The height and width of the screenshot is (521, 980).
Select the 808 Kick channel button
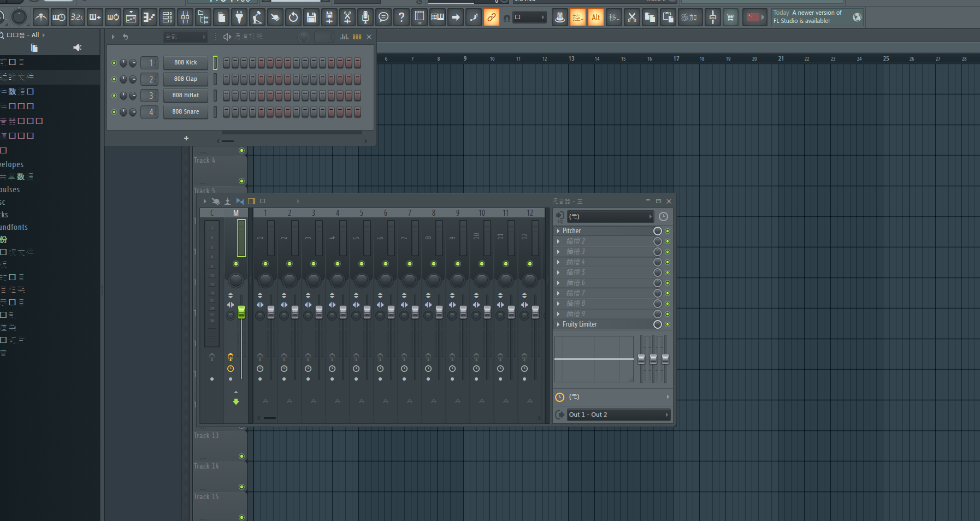point(186,62)
